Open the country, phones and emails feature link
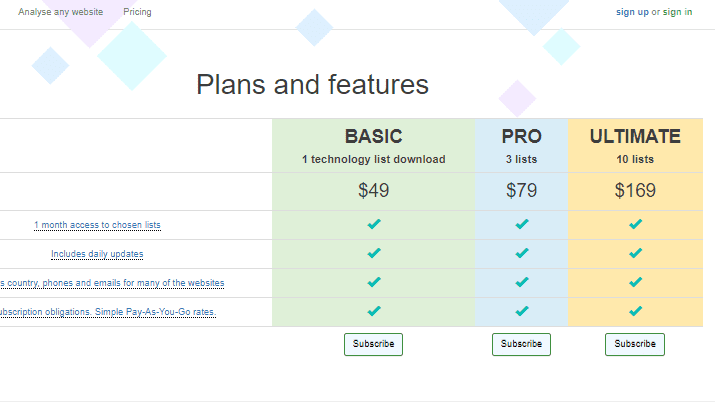This screenshot has width=715, height=420. coord(112,283)
